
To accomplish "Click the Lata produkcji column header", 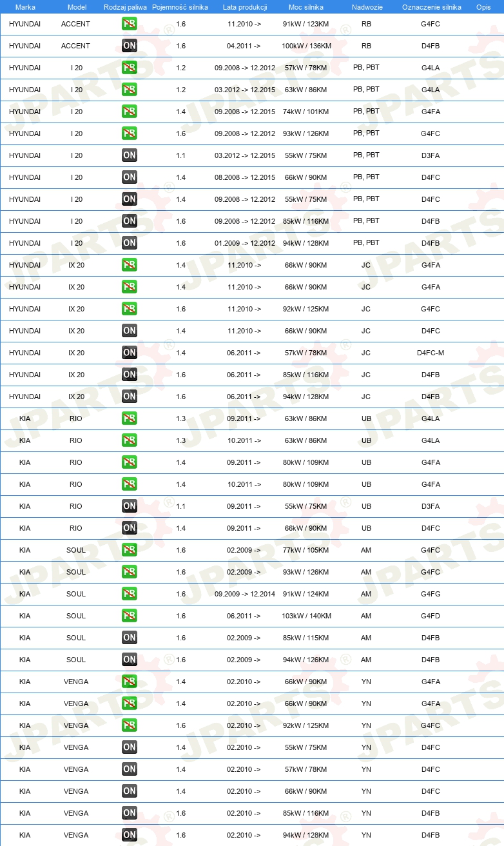I will 245,7.
